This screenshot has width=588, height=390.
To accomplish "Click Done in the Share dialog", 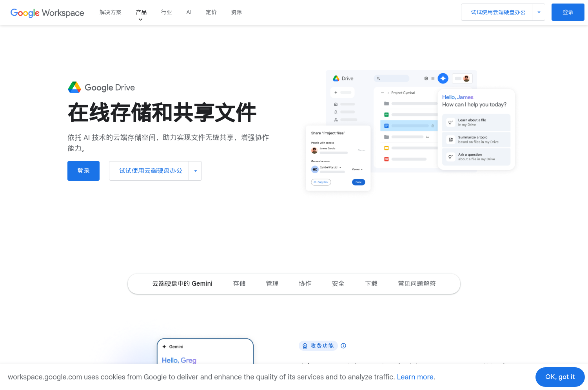I will point(358,182).
